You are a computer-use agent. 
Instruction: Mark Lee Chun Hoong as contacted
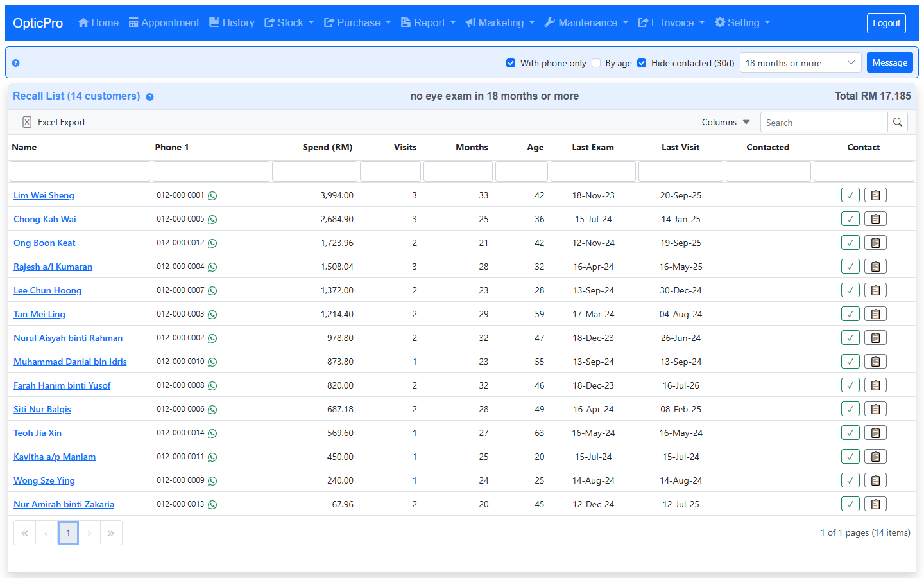pyautogui.click(x=850, y=290)
